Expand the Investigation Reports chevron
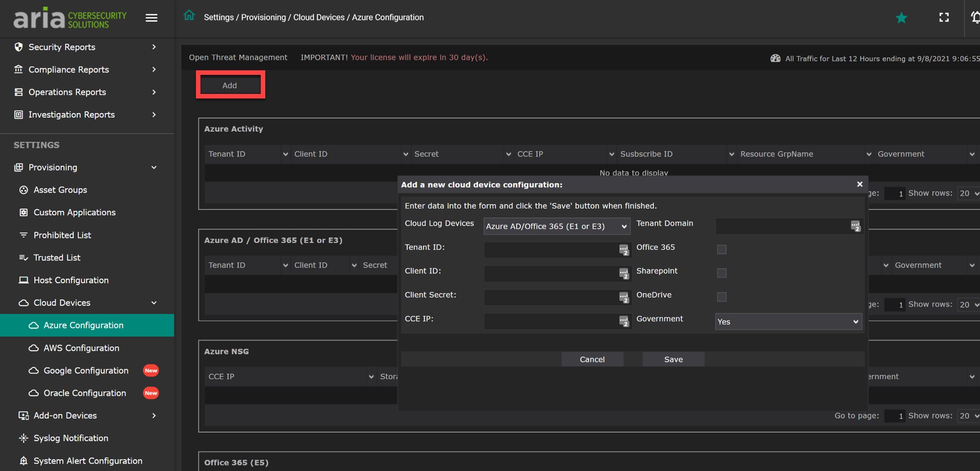Screen dimensions: 980x471 tap(154, 114)
